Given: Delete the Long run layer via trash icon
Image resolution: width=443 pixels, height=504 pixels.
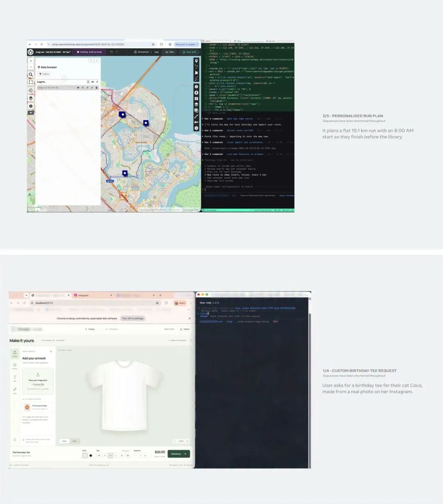Looking at the screenshot, I should tap(97, 88).
